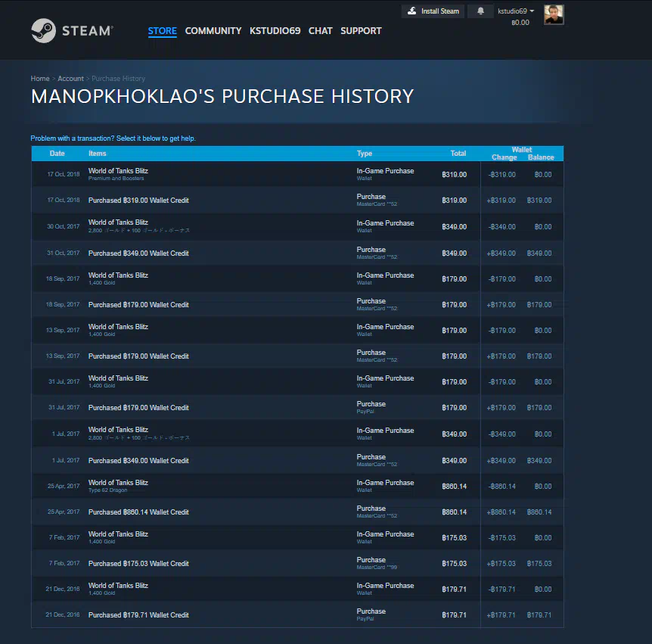
Task: Select the 21 Dec 2016 World of Tanks Blitz row
Action: pos(297,589)
